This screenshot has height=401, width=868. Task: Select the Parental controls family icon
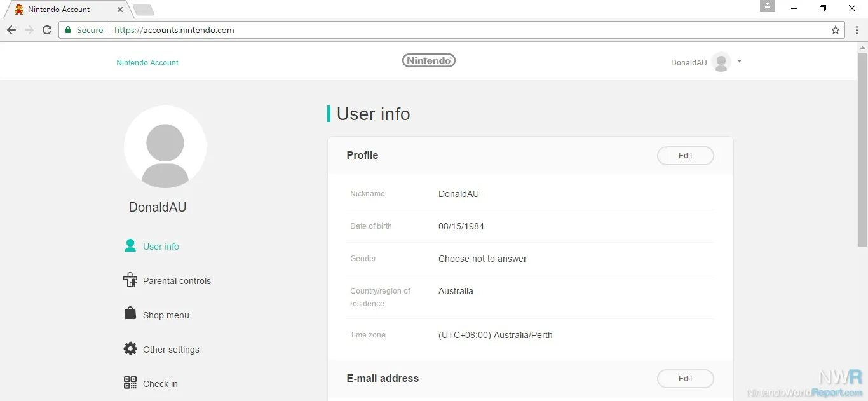coord(130,280)
